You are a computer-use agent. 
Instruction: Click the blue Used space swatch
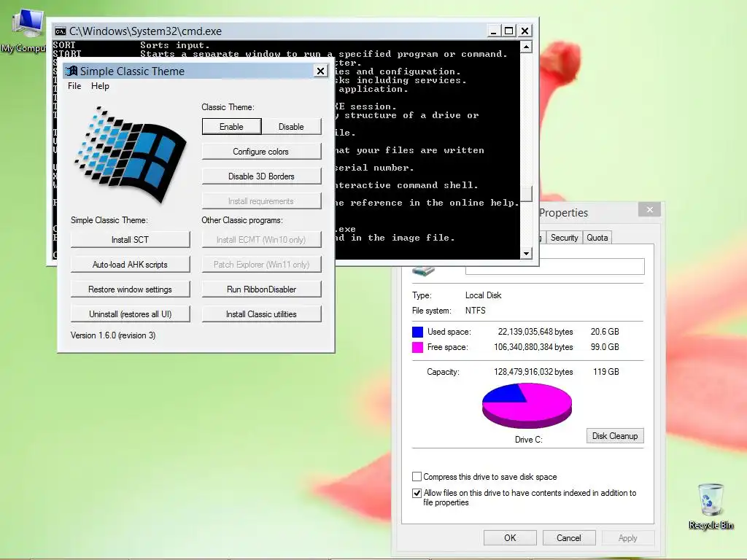417,332
